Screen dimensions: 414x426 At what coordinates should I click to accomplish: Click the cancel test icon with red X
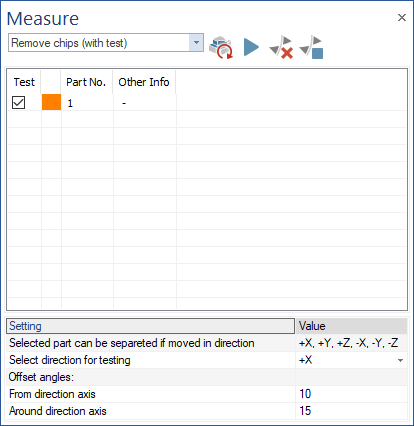[x=281, y=47]
